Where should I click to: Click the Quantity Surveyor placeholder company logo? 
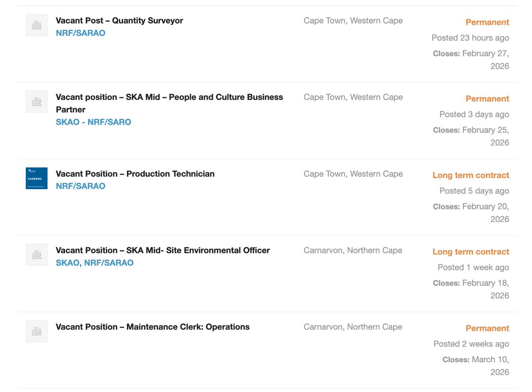(x=37, y=25)
